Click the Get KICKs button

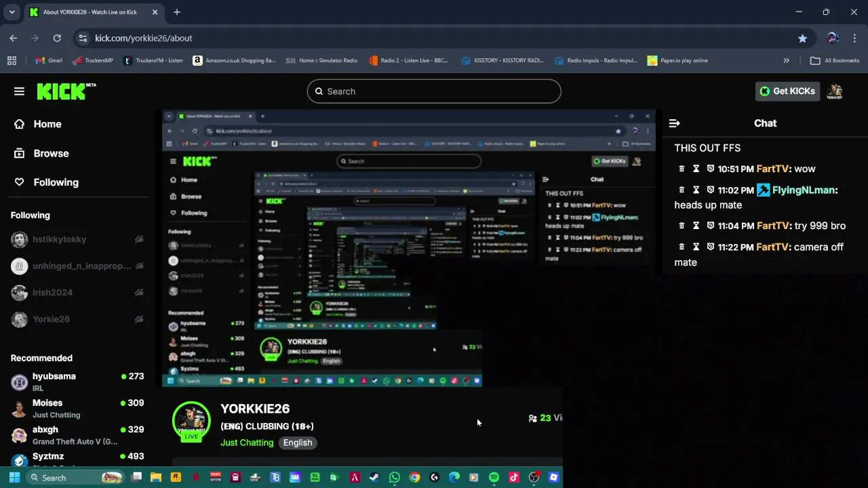tap(787, 91)
